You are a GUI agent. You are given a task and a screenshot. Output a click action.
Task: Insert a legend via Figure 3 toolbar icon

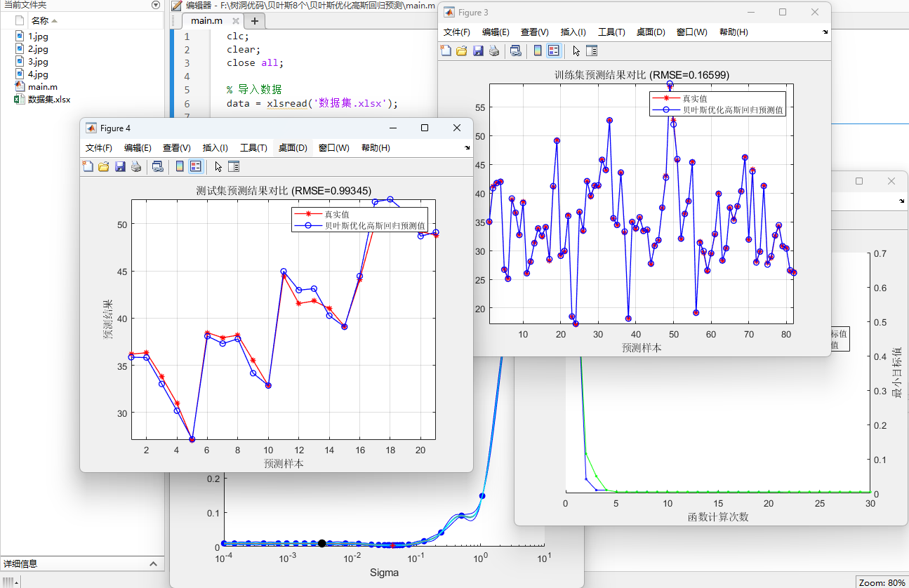(552, 51)
